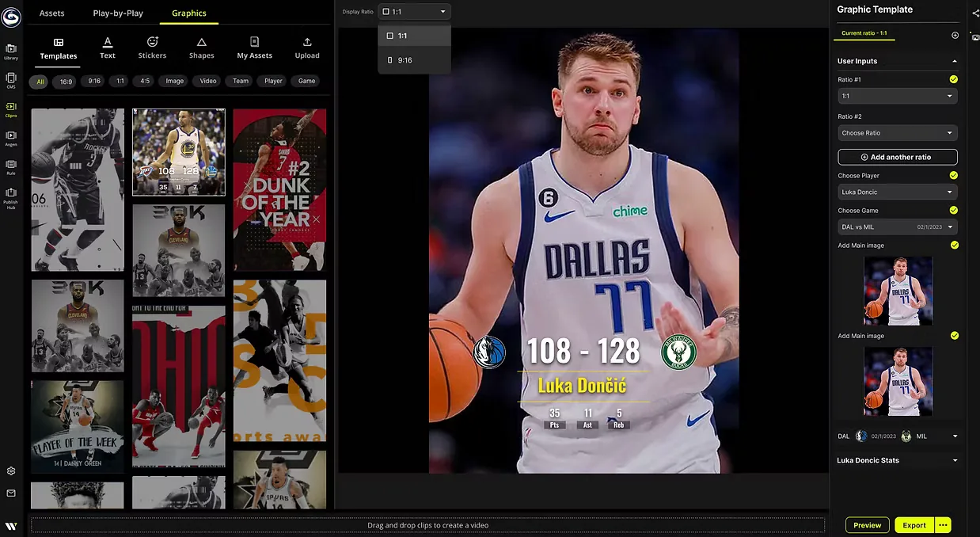Open the DAL vs MIL game dropdown
Viewport: 980px width, 537px height.
click(897, 227)
